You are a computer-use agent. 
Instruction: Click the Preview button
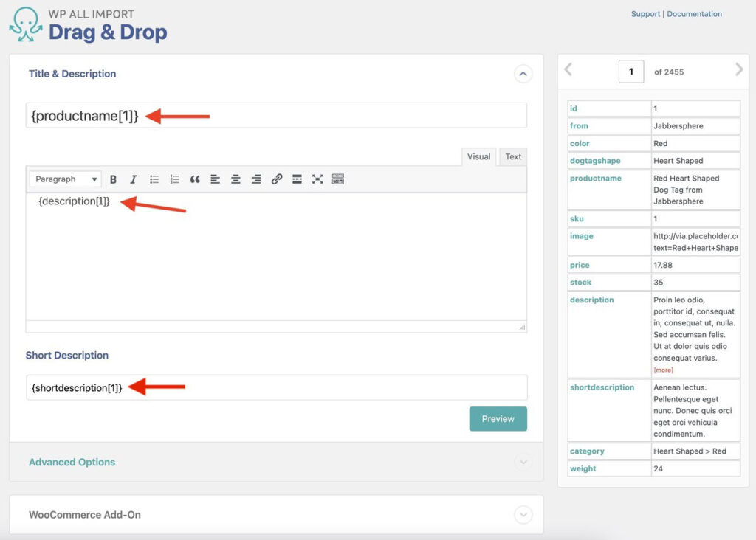coord(498,418)
